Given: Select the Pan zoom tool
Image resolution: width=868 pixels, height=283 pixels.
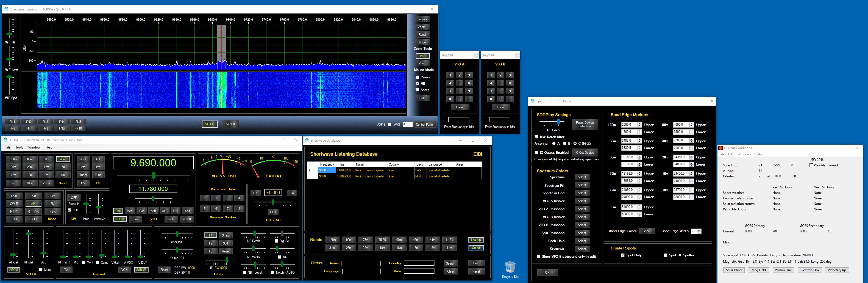Looking at the screenshot, I should [x=422, y=56].
